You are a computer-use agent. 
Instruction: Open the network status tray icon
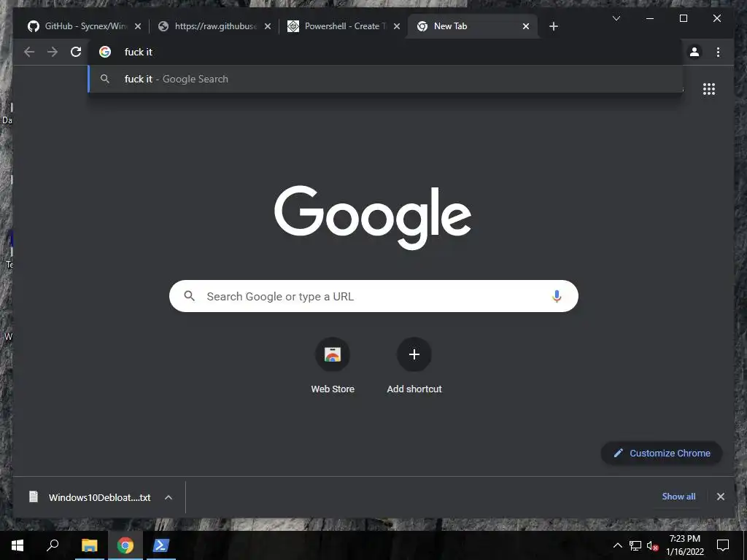click(635, 545)
